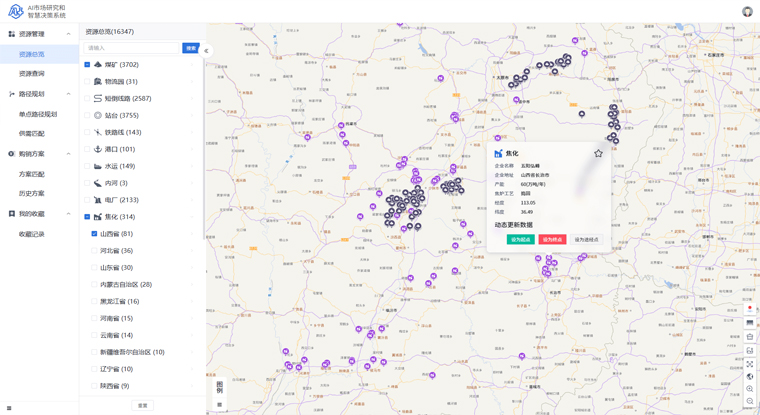Viewport: 760px width, 415px height.
Task: Uncheck the 煤矿 checkbox
Action: click(87, 65)
